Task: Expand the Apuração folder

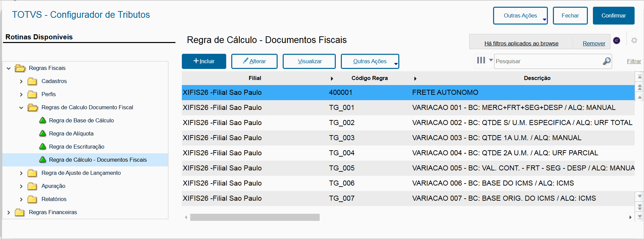Action: pyautogui.click(x=21, y=186)
